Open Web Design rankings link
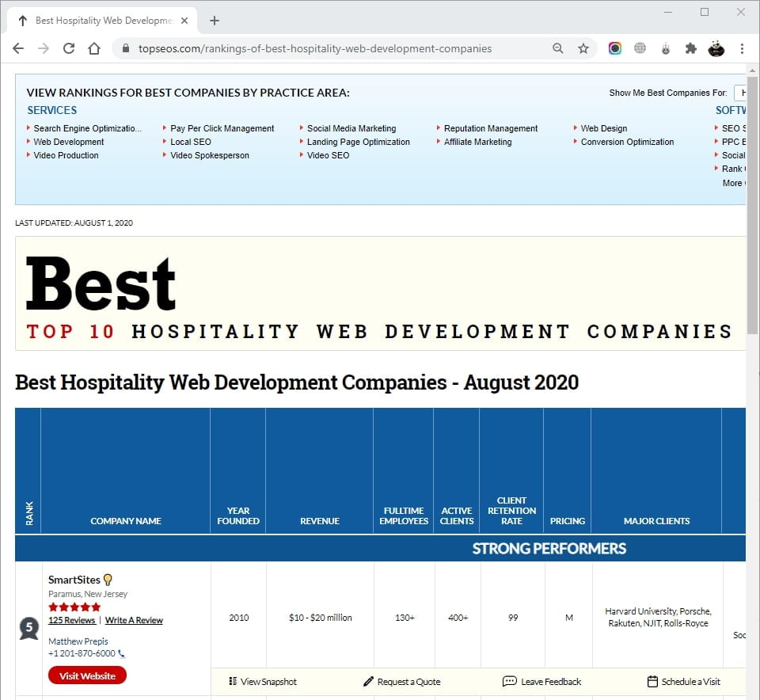This screenshot has width=760, height=700. tap(603, 128)
